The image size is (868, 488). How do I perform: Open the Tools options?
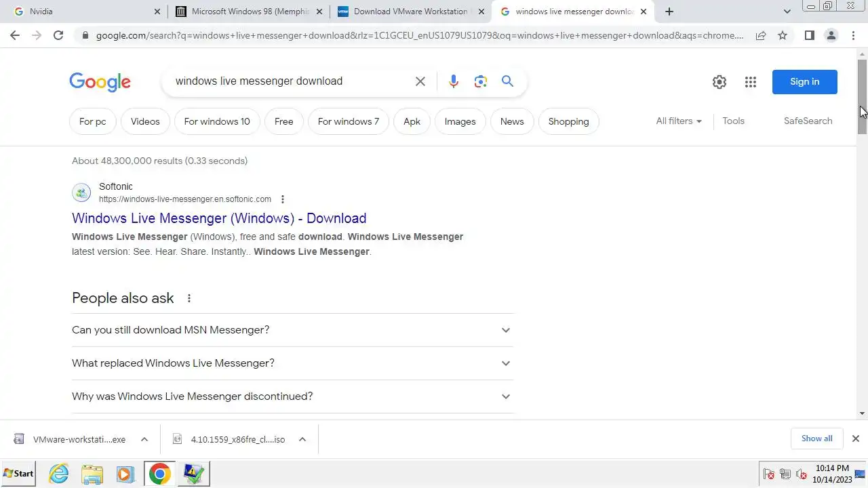(733, 121)
